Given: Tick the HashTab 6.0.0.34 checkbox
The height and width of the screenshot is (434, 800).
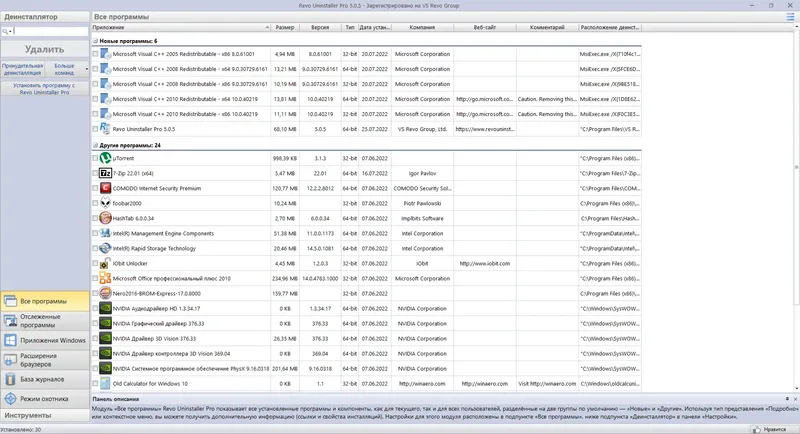Looking at the screenshot, I should [95, 218].
